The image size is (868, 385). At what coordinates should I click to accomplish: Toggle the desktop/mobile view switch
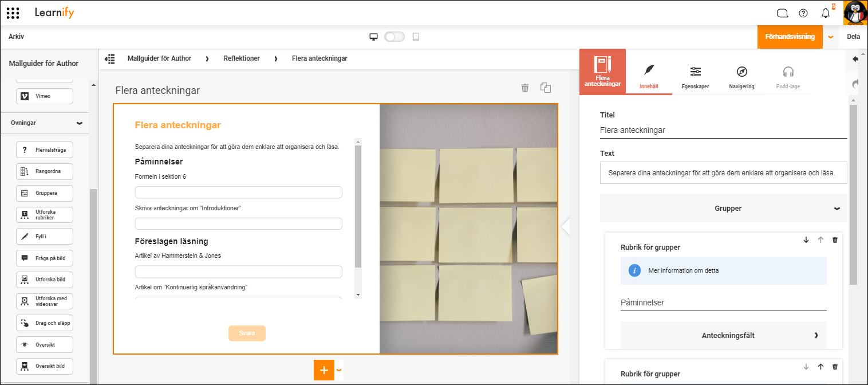point(394,37)
